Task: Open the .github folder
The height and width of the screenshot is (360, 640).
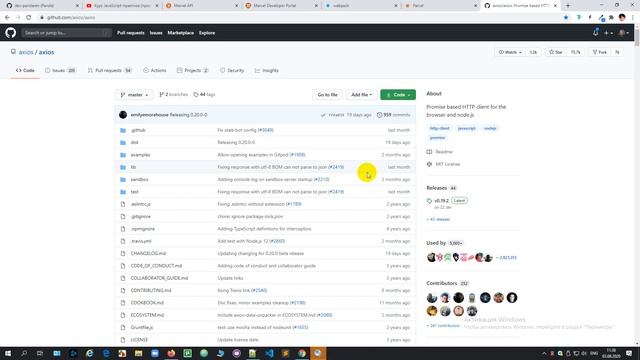Action: point(138,130)
